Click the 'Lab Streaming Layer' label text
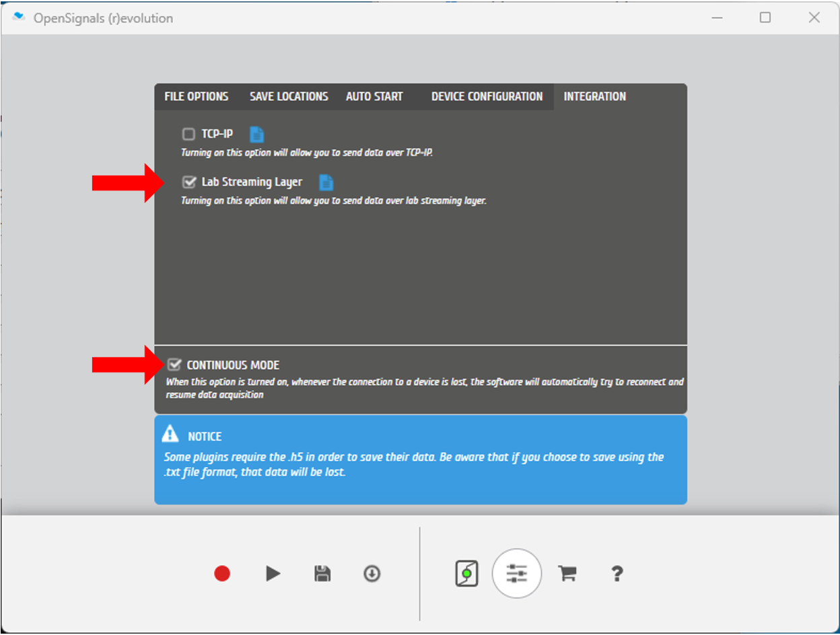Viewport: 840px width, 635px height. pos(252,182)
